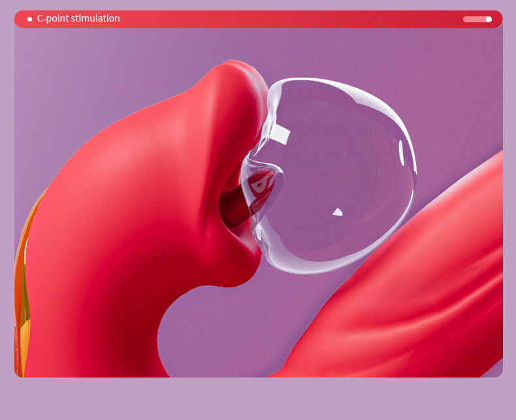Image resolution: width=516 pixels, height=420 pixels.
Task: Click the small white triangle highlight in bubble
Action: (x=337, y=212)
